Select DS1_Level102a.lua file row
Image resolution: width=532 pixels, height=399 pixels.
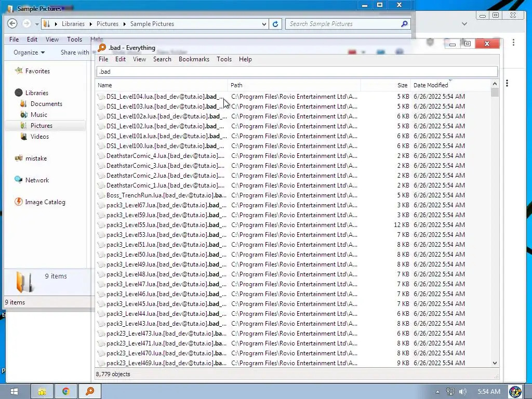(293, 116)
